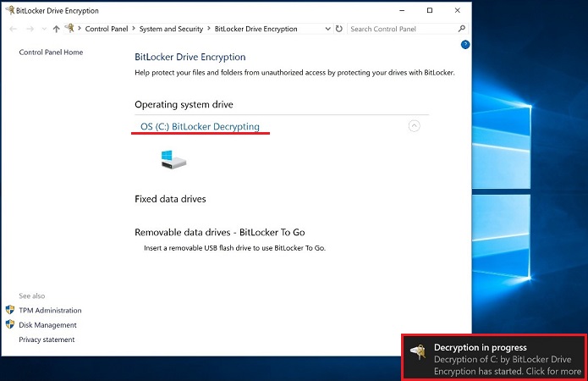588x381 pixels.
Task: Click the search magnifier icon
Action: tap(462, 29)
